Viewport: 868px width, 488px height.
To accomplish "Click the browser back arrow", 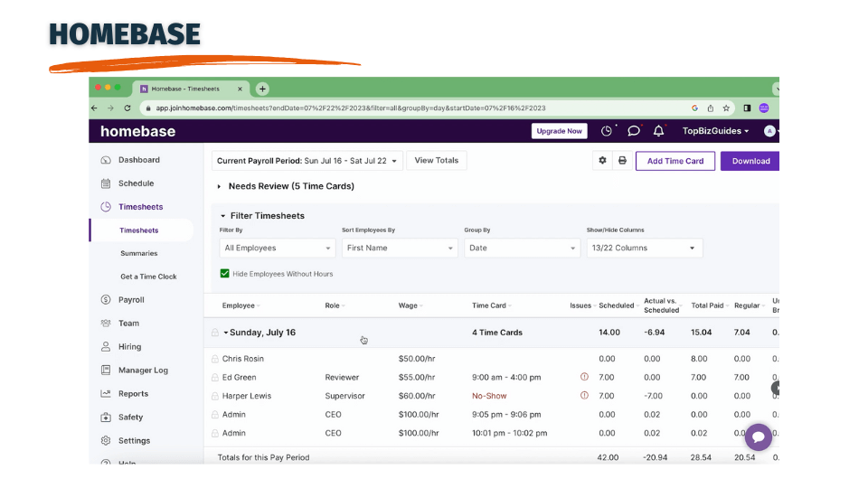I will (94, 108).
